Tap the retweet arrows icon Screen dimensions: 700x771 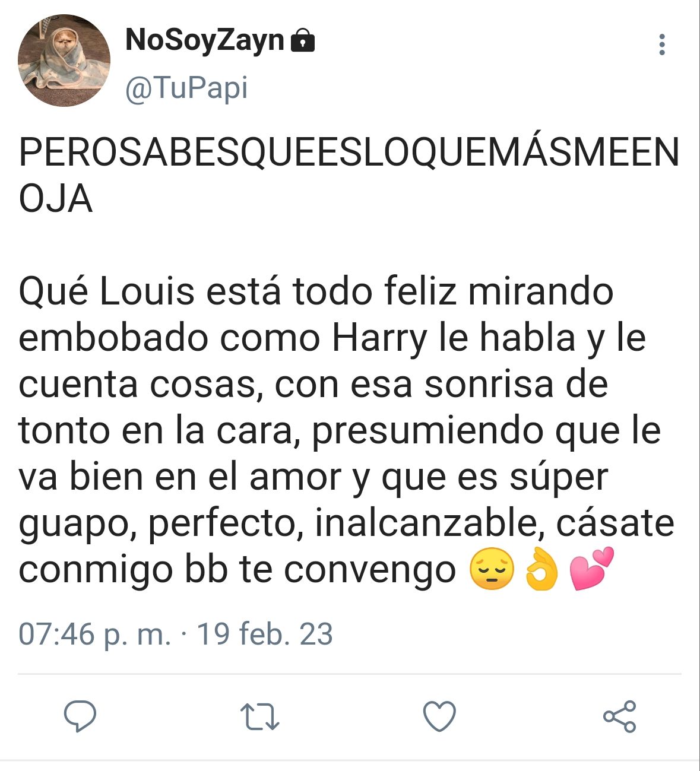point(259,716)
